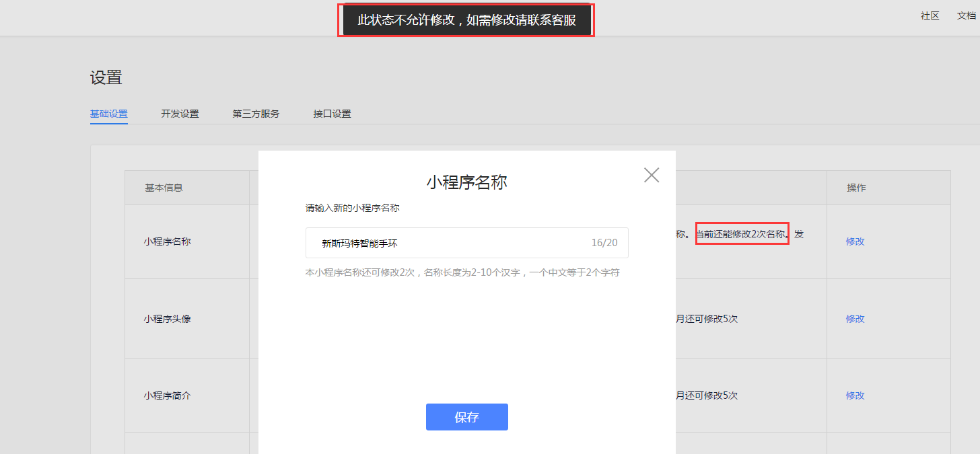Select the 接口设置 tab
Viewport: 980px width, 454px height.
pyautogui.click(x=332, y=114)
